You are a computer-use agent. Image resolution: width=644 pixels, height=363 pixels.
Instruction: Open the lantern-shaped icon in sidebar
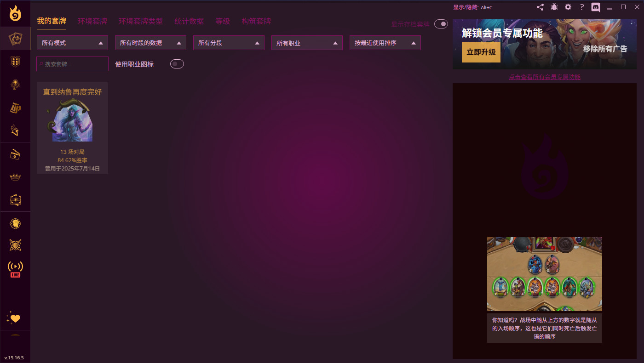(15, 85)
